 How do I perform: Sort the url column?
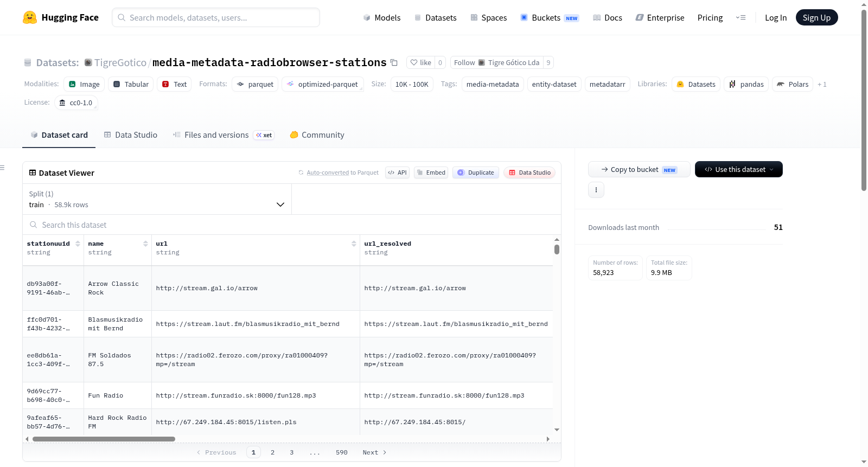354,244
